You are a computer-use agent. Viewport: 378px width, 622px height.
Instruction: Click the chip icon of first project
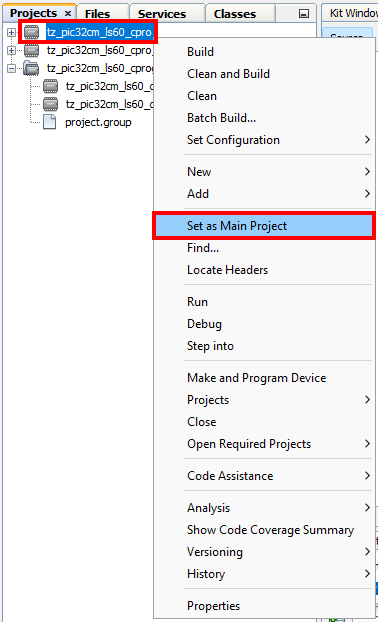click(31, 32)
